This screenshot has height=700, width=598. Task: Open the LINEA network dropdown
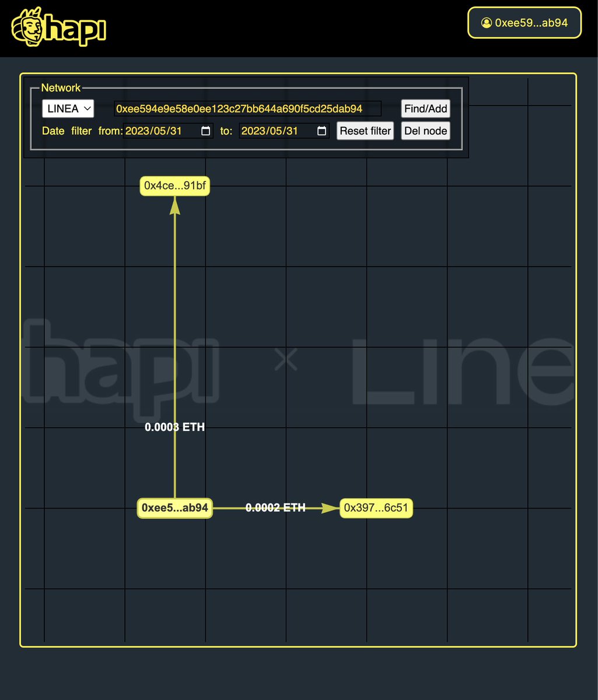click(68, 108)
